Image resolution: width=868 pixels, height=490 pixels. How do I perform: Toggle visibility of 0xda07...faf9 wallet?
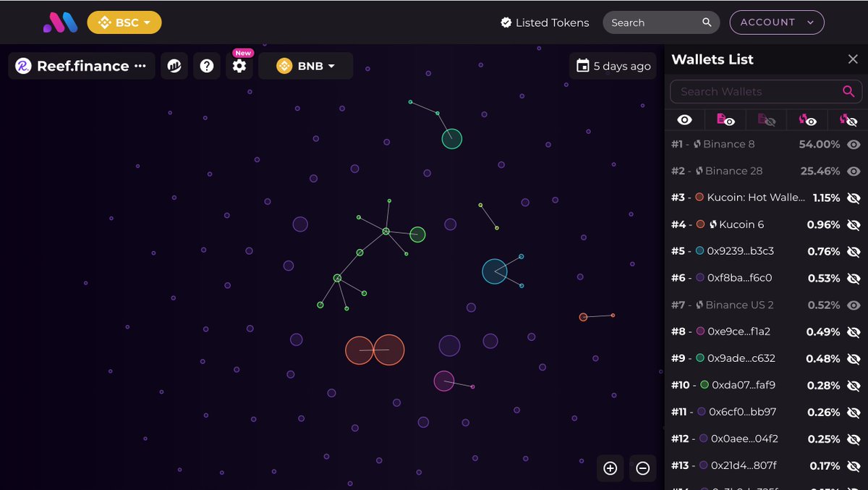tap(854, 385)
